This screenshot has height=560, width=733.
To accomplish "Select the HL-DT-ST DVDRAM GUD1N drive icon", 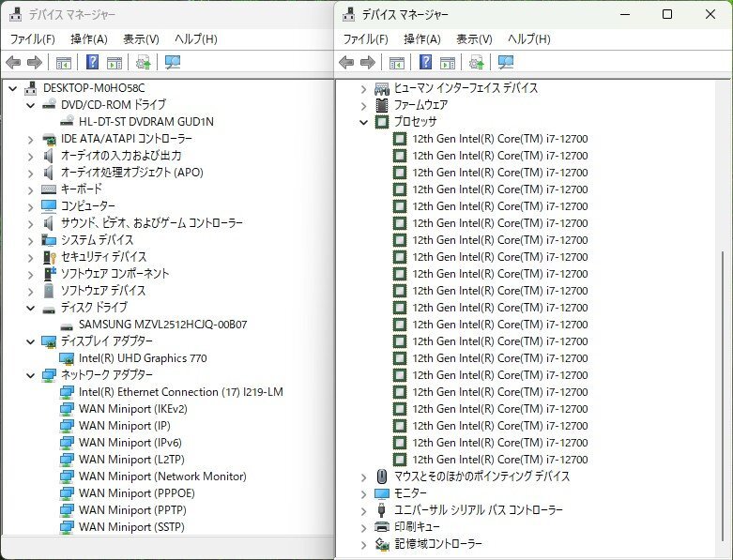I will coord(67,121).
